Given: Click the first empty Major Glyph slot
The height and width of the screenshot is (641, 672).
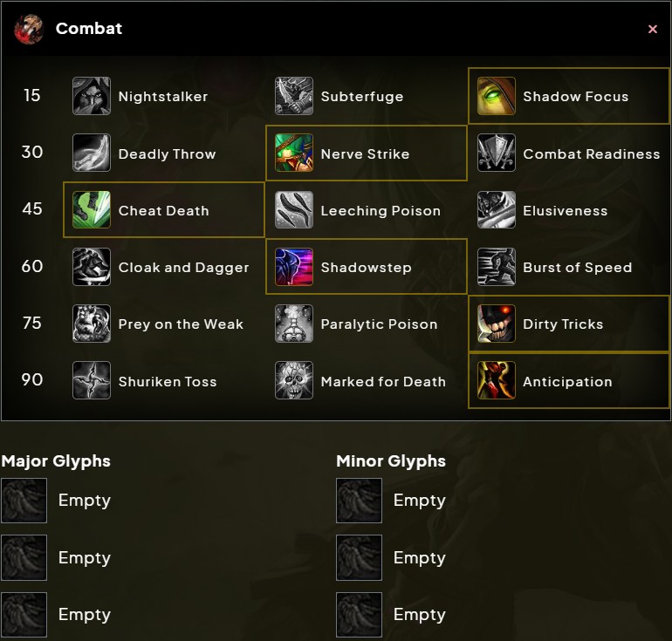Looking at the screenshot, I should (24, 501).
